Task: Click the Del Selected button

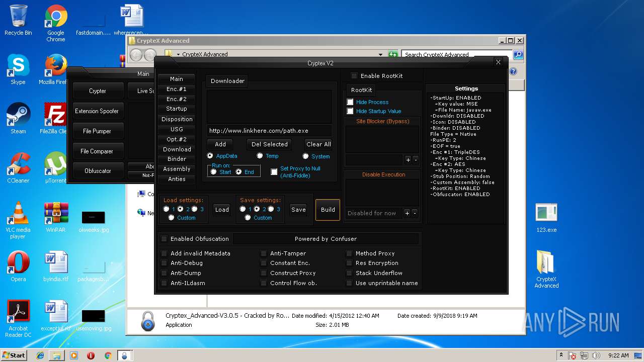Action: (270, 144)
